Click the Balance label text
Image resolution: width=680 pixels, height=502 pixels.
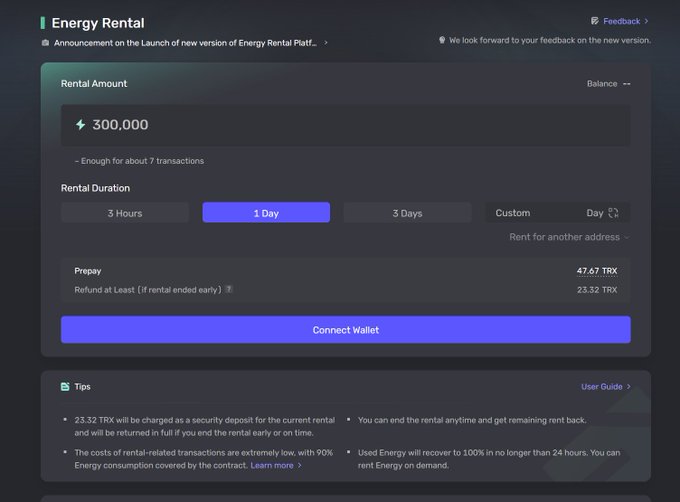(602, 84)
